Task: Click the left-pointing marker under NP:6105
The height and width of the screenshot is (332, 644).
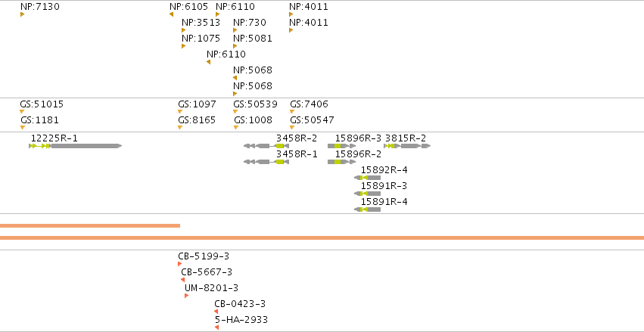Action: [x=171, y=14]
